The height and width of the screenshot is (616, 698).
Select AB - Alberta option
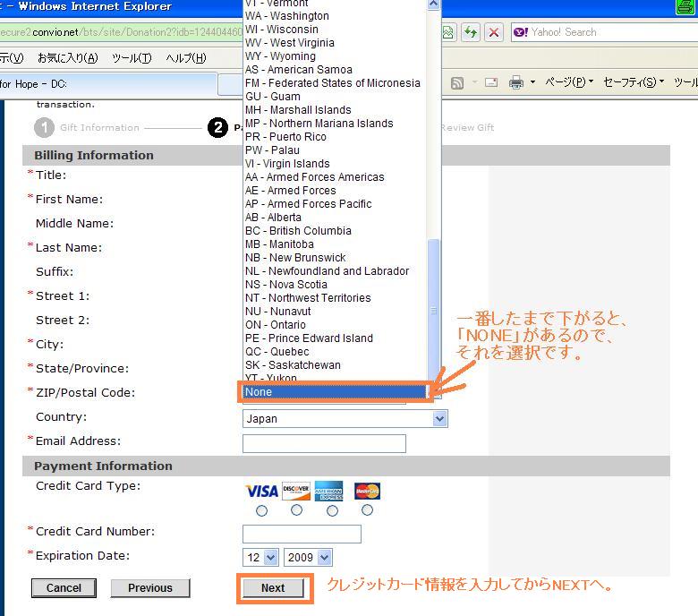tap(335, 218)
